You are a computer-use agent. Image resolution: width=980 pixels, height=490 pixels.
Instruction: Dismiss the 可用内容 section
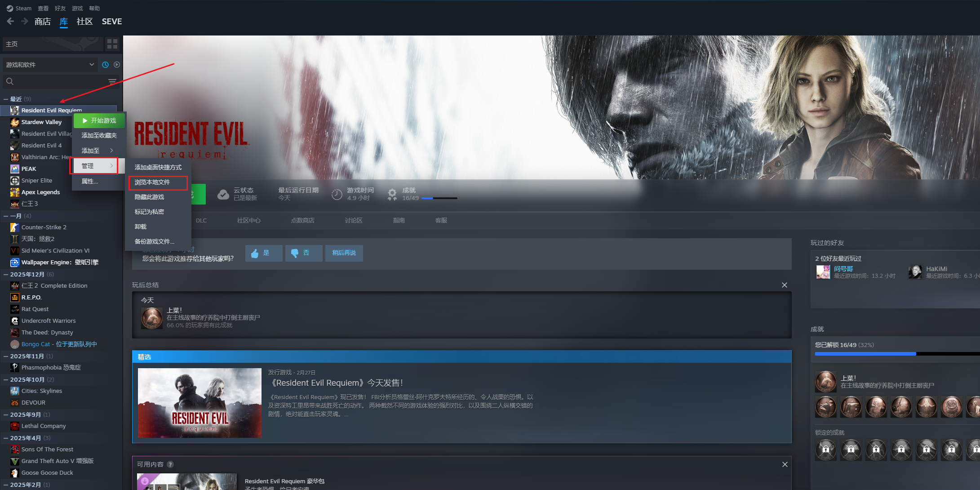pos(785,464)
